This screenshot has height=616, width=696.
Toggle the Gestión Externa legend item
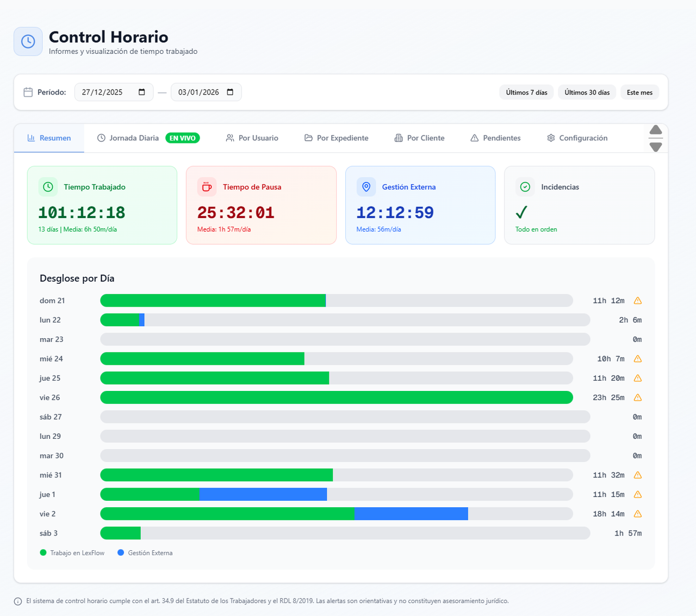point(144,552)
